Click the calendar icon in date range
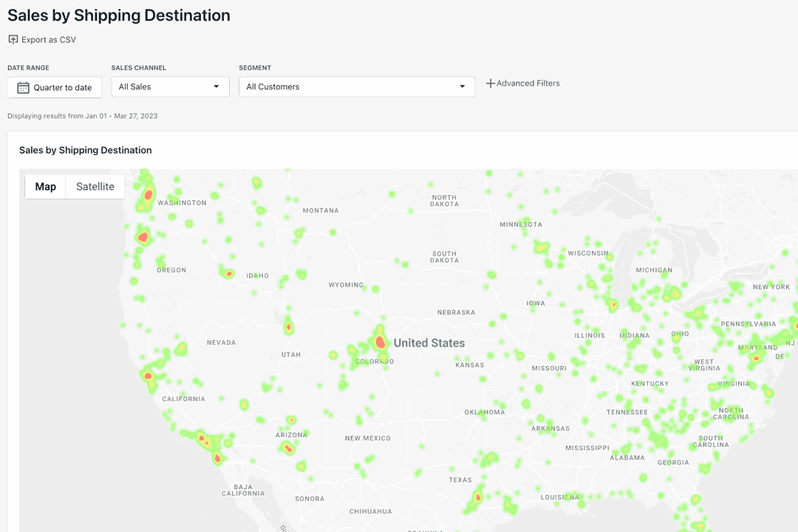Image resolution: width=798 pixels, height=532 pixels. (x=23, y=88)
